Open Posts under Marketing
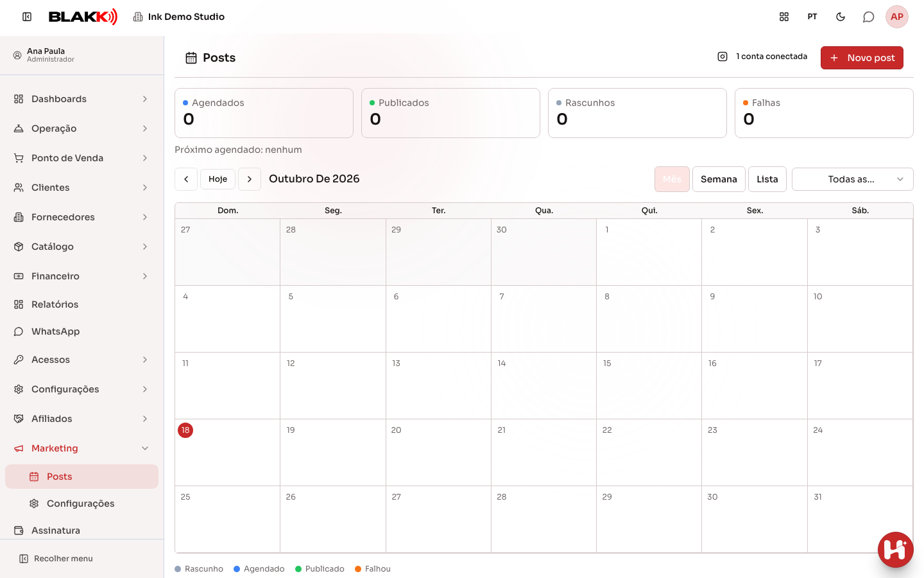This screenshot has height=578, width=924. (81, 477)
